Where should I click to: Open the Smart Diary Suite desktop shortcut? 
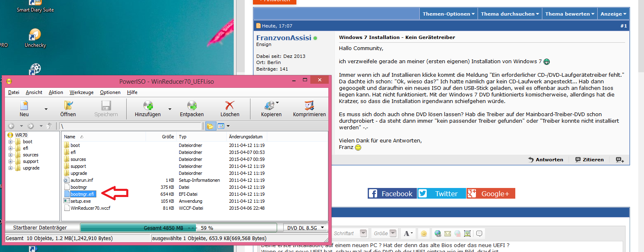(x=35, y=7)
